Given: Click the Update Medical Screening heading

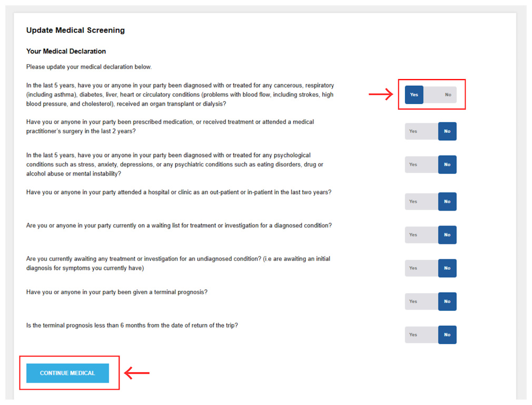Looking at the screenshot, I should [75, 30].
